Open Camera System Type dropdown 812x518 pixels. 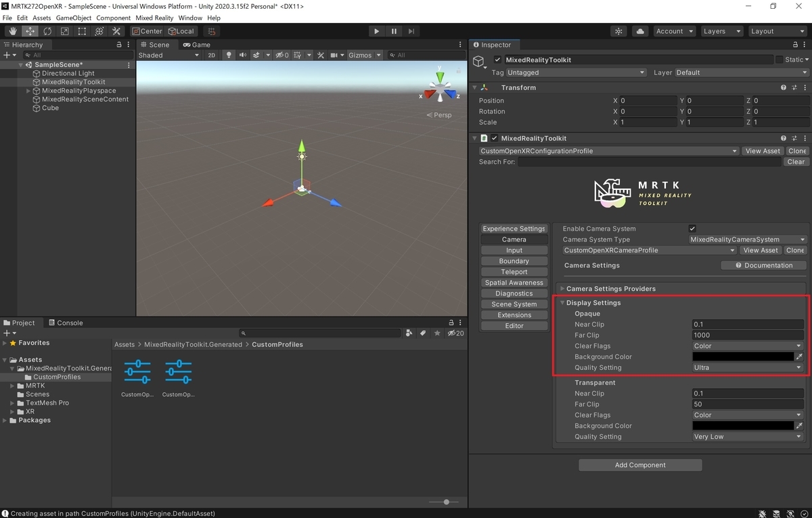[748, 239]
